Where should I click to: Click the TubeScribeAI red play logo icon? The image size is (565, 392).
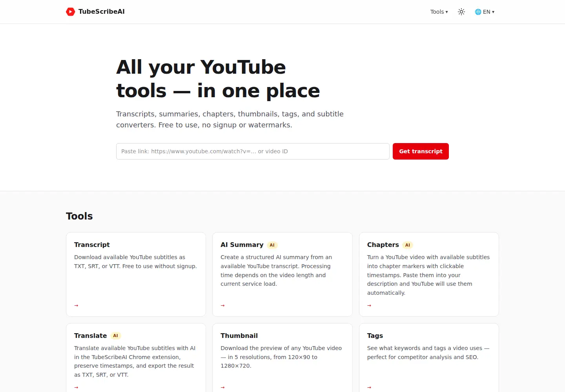click(x=71, y=12)
